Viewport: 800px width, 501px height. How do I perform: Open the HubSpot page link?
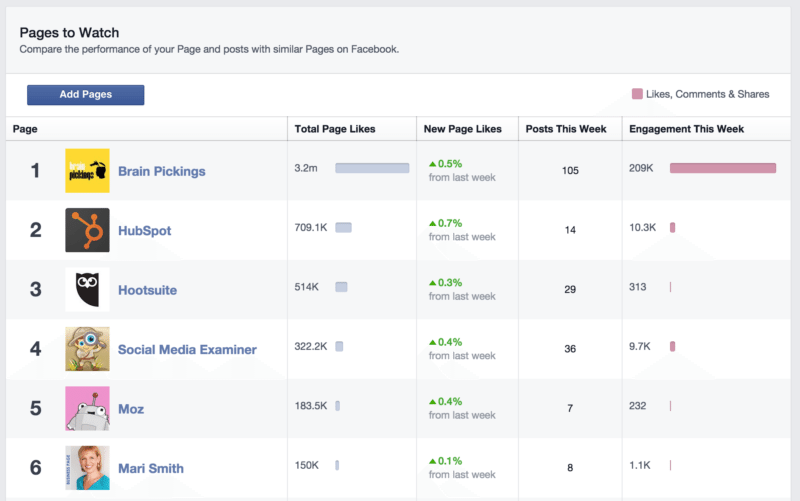click(x=144, y=231)
